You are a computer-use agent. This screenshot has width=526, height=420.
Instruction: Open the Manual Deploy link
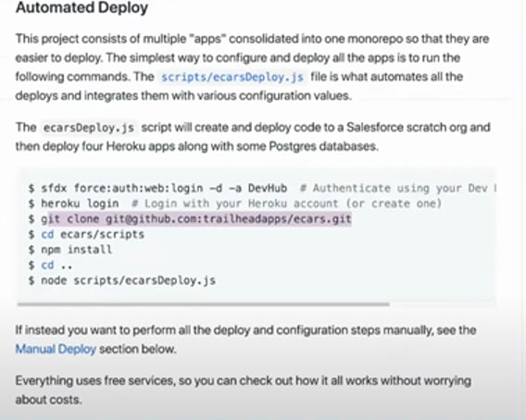tap(56, 349)
